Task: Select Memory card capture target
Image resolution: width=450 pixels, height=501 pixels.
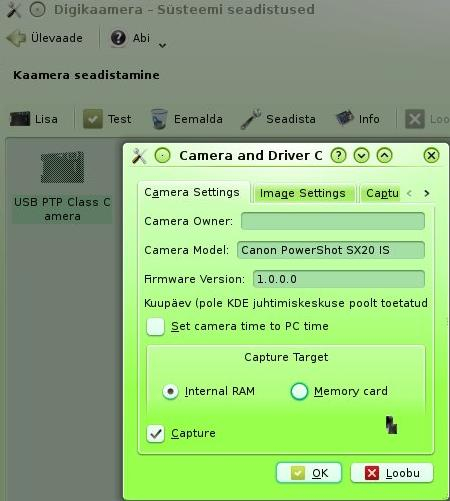Action: tap(299, 391)
